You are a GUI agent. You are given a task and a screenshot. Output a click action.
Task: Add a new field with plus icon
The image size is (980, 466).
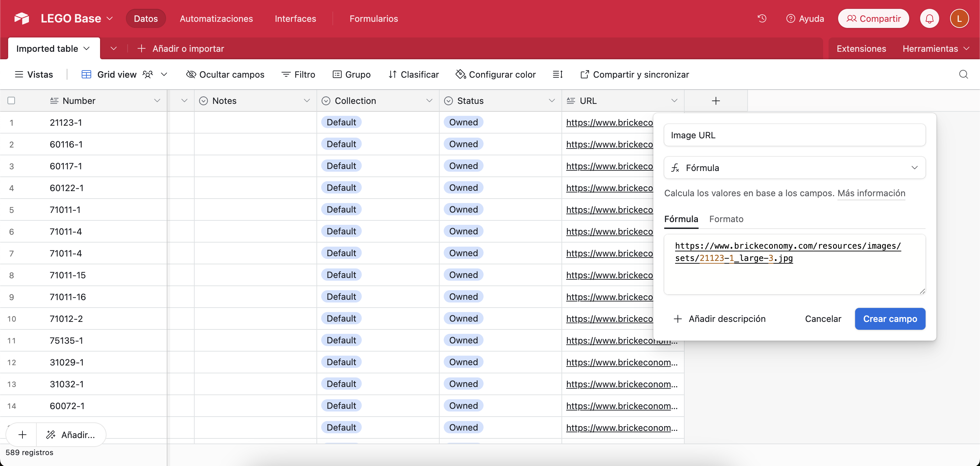pyautogui.click(x=716, y=100)
